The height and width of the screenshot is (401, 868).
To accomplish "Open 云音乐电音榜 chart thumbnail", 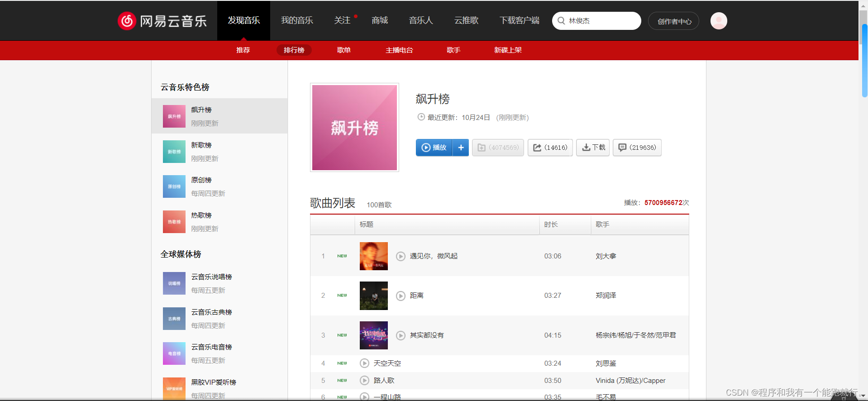I will [x=174, y=353].
